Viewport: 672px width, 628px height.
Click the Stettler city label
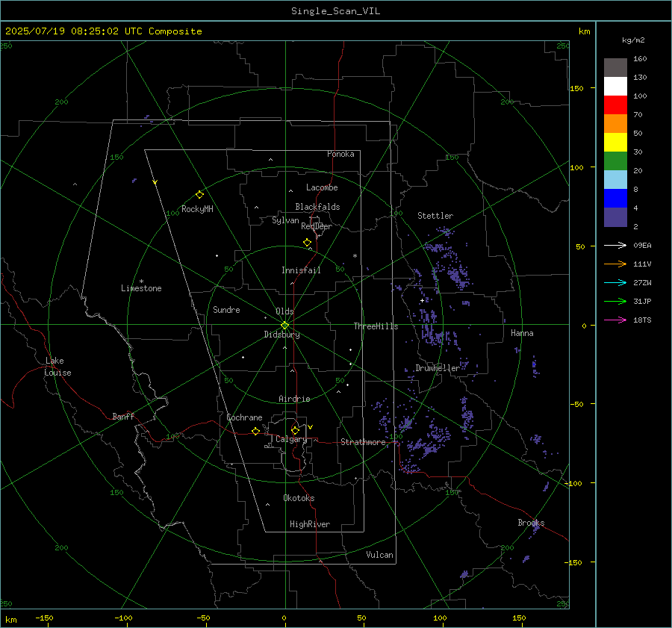point(435,216)
